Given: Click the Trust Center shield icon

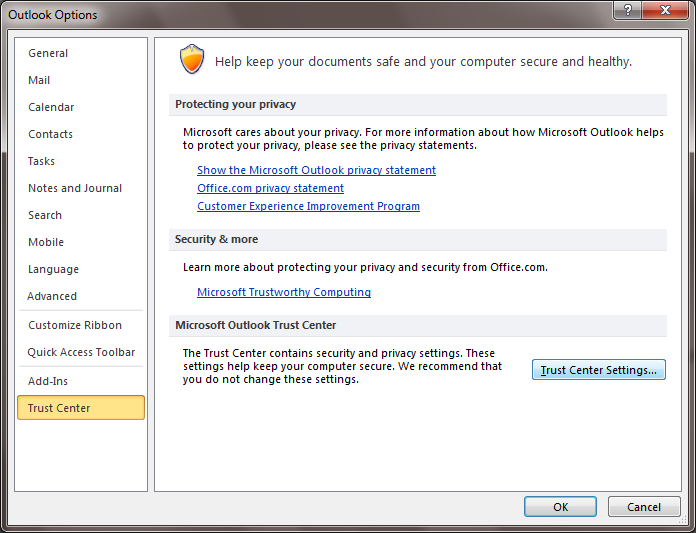Looking at the screenshot, I should pyautogui.click(x=191, y=60).
